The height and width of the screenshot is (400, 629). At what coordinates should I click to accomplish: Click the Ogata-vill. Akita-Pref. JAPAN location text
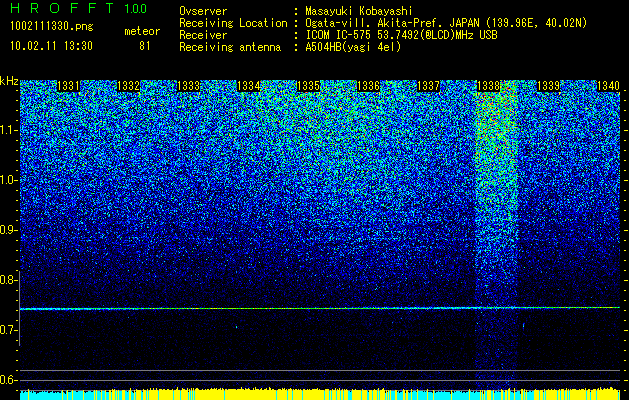pyautogui.click(x=446, y=23)
